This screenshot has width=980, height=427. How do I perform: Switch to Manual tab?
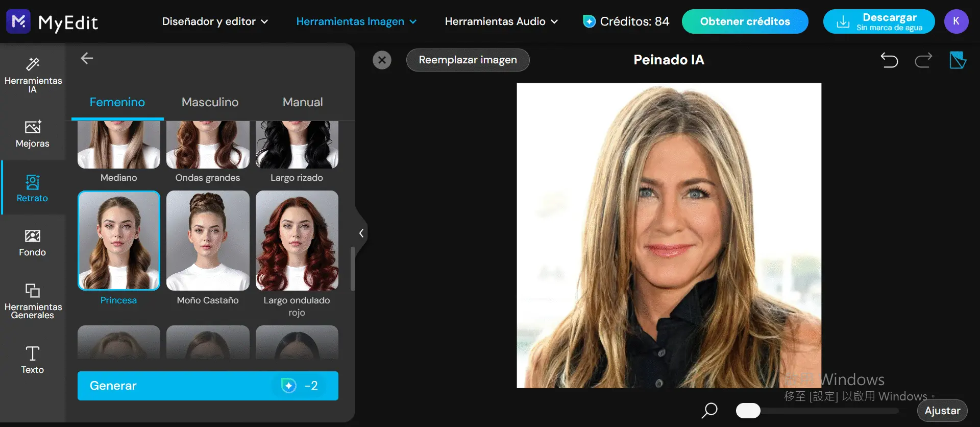coord(303,102)
